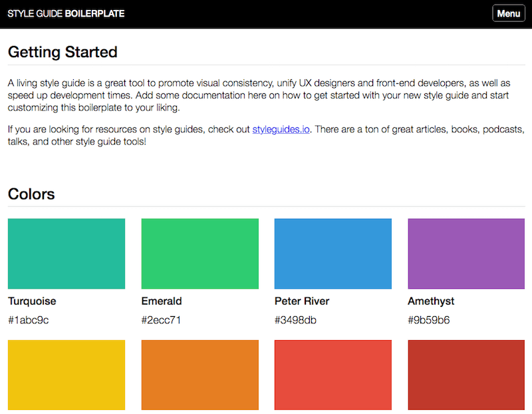The height and width of the screenshot is (414, 532).
Task: Pick the orange color swatch
Action: 200,375
